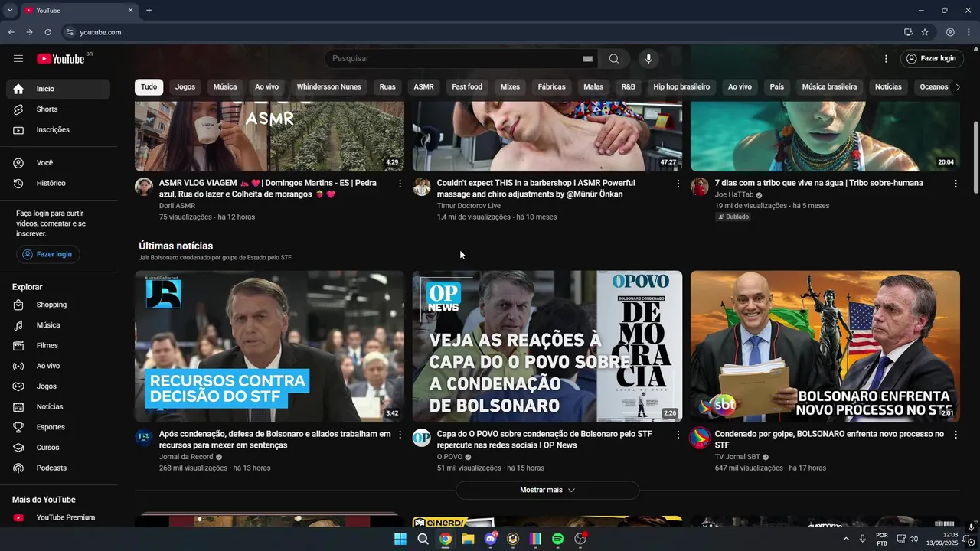Open Cursos under Explorar

(x=58, y=448)
